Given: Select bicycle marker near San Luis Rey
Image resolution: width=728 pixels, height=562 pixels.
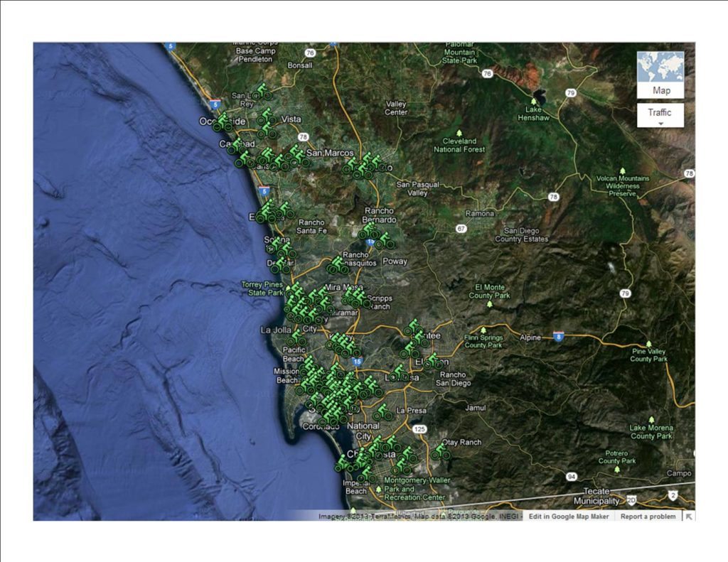Looking at the screenshot, I should [262, 92].
